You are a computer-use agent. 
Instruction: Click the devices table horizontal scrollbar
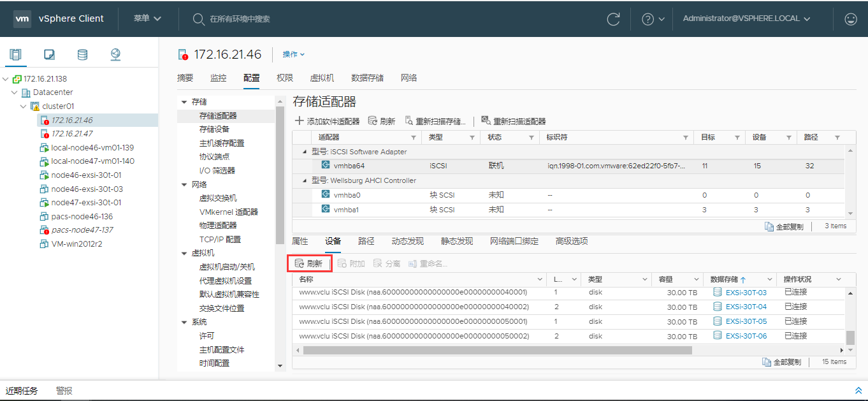(498, 350)
